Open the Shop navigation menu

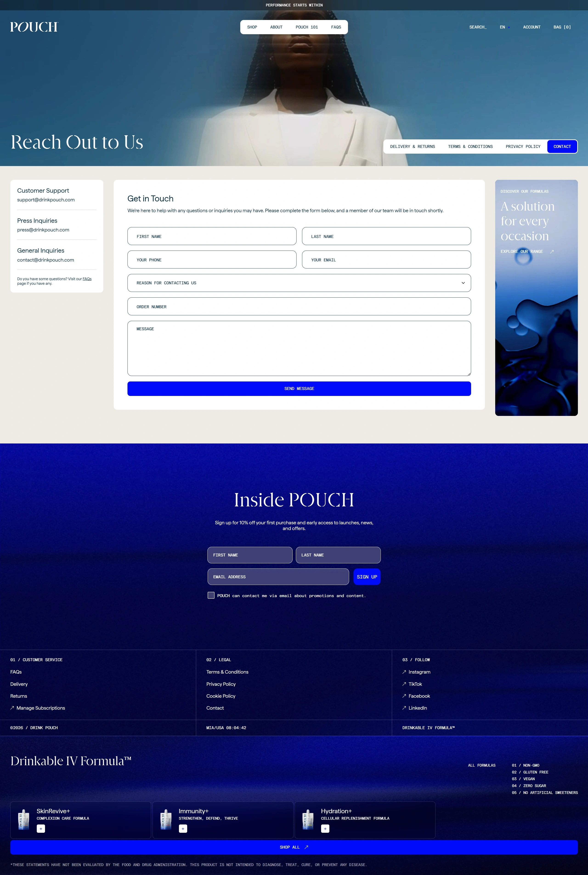tap(252, 27)
